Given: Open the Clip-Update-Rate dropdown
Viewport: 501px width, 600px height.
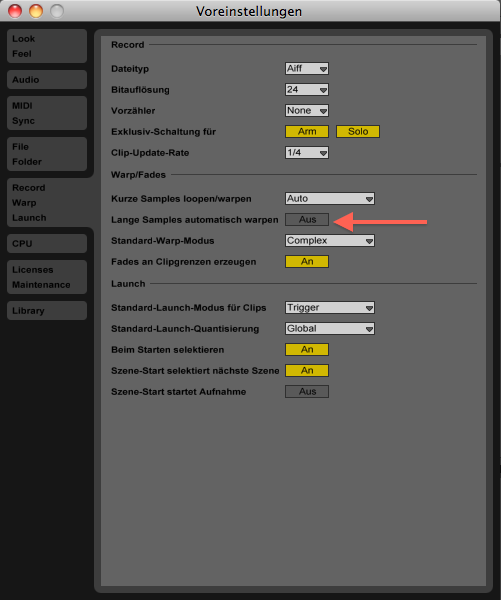Looking at the screenshot, I should tap(307, 153).
